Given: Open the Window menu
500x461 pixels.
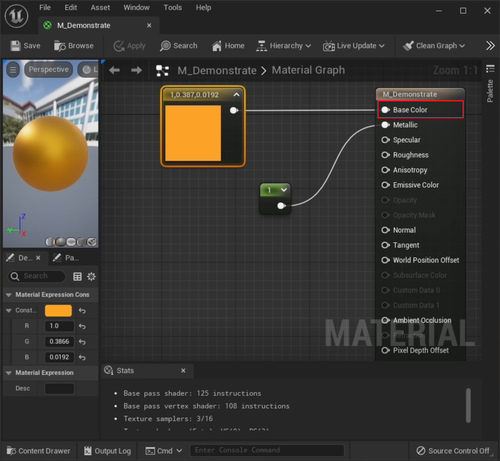Looking at the screenshot, I should click(x=137, y=8).
